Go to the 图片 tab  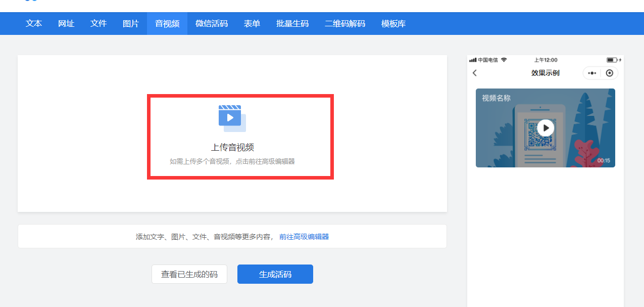[x=131, y=23]
